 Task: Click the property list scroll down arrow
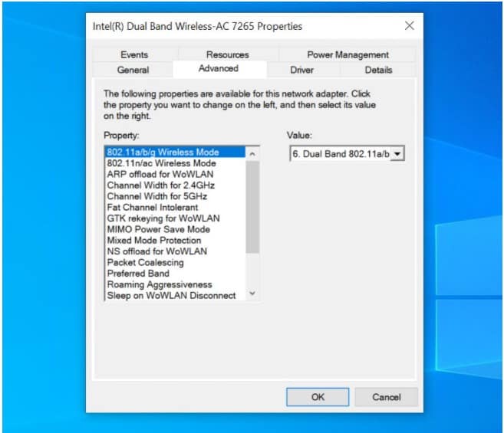(x=252, y=294)
